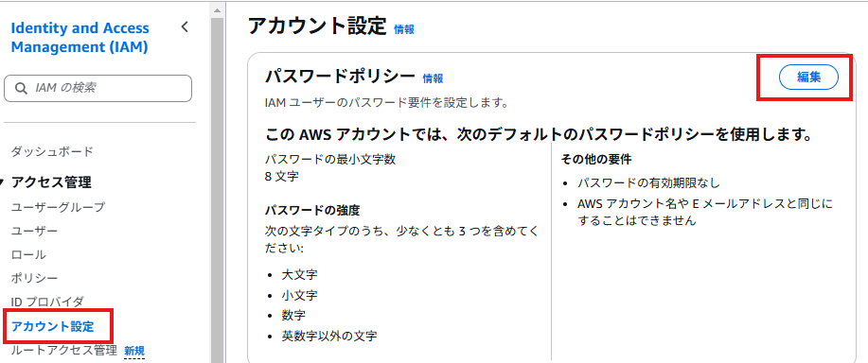868x363 pixels.
Task: Collapse the アクセス管理 section triangle
Action: tap(3, 182)
